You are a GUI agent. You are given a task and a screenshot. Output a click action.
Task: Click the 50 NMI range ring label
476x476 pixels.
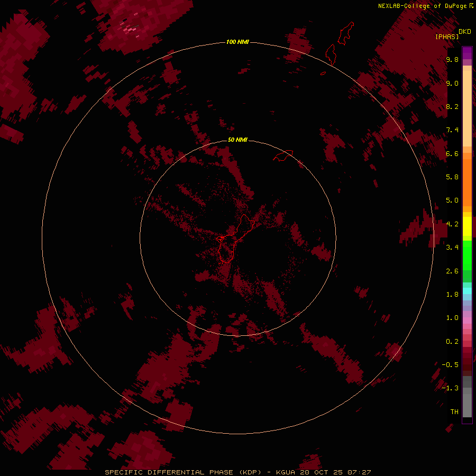pyautogui.click(x=237, y=140)
